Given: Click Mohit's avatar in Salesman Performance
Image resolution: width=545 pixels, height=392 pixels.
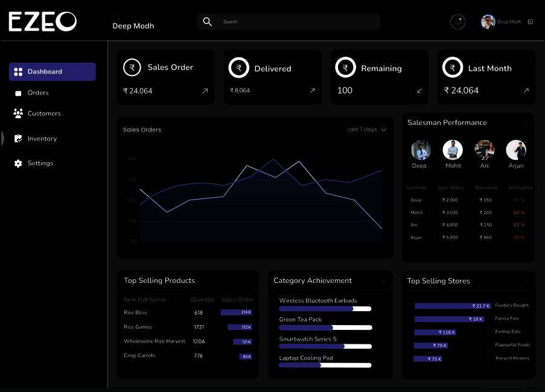Looking at the screenshot, I should [x=453, y=150].
